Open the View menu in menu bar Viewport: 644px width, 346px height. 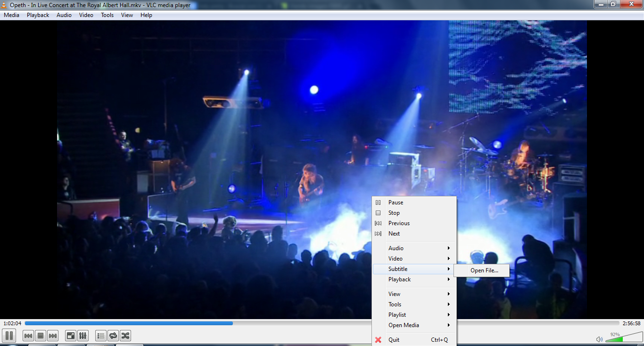[x=127, y=15]
